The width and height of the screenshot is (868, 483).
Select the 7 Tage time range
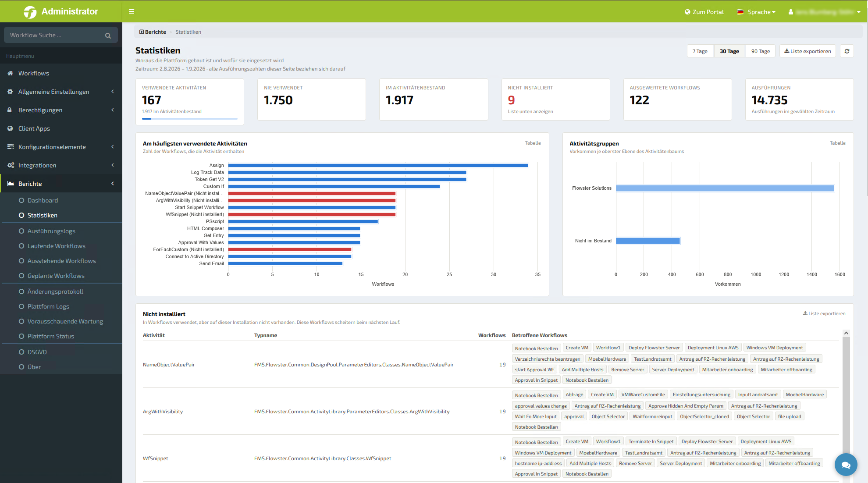pos(700,51)
